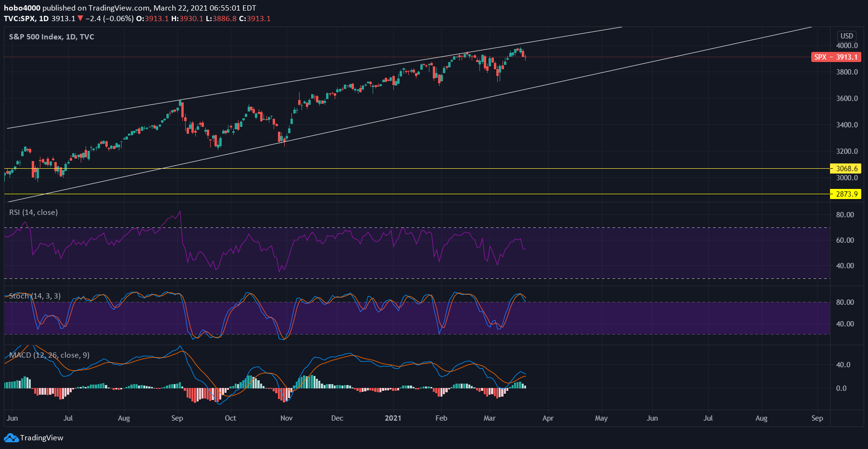Click the Stoch 40.00 axis label
Screen dimensions: 868x449
(845, 324)
